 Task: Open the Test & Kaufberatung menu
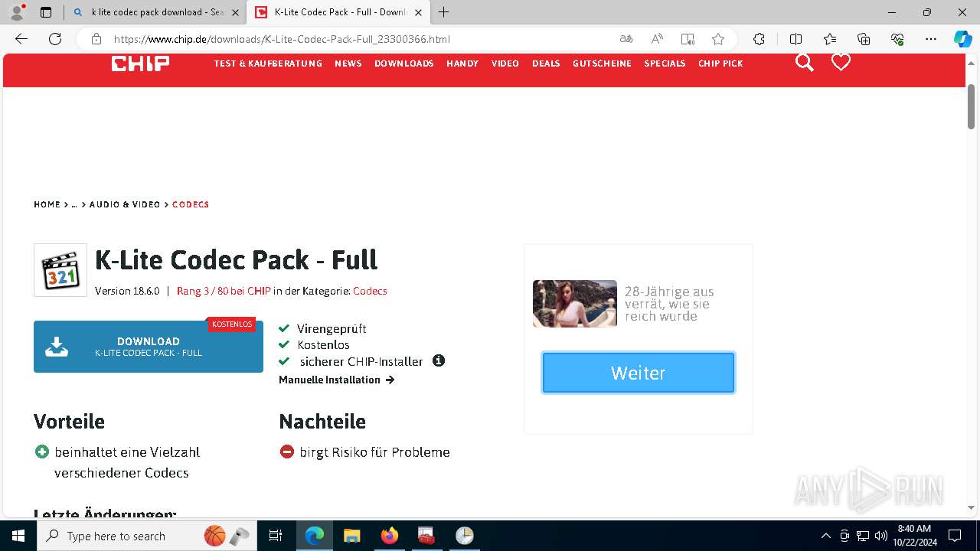click(268, 64)
